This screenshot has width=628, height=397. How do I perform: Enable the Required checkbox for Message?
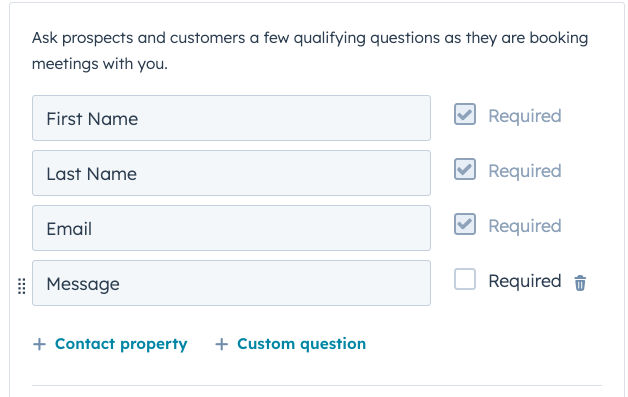click(465, 279)
